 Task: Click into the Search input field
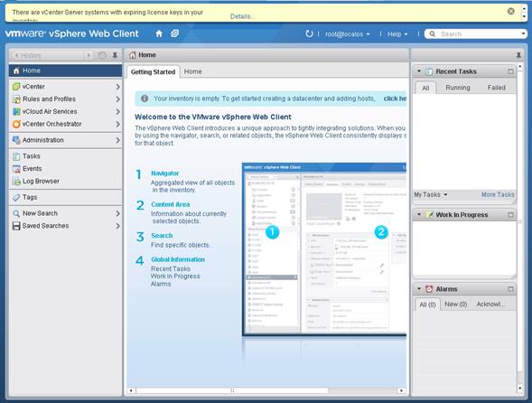click(x=480, y=34)
